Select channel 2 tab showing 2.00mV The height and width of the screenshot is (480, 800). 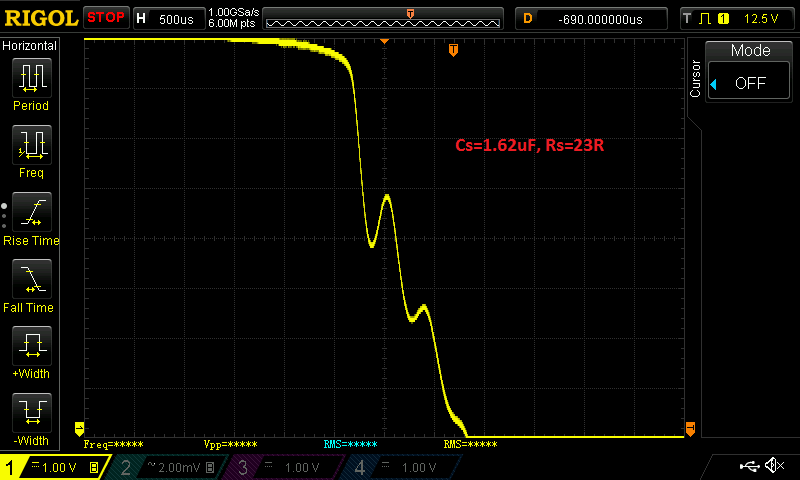pyautogui.click(x=168, y=467)
